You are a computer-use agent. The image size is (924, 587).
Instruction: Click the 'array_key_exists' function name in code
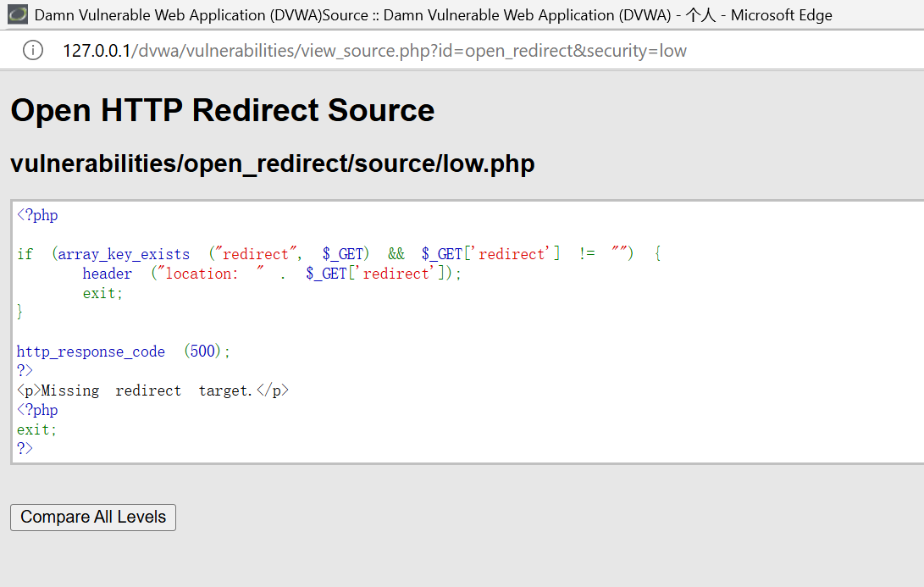(x=124, y=254)
